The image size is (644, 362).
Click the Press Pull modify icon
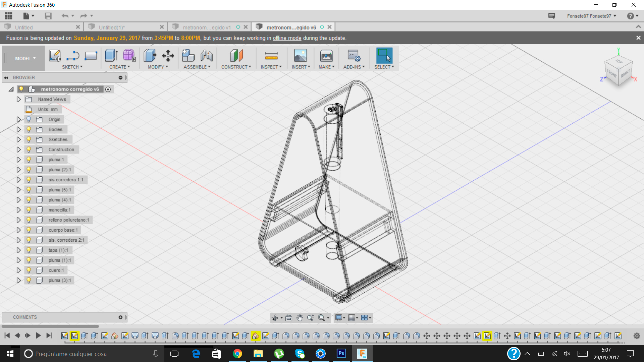click(150, 56)
